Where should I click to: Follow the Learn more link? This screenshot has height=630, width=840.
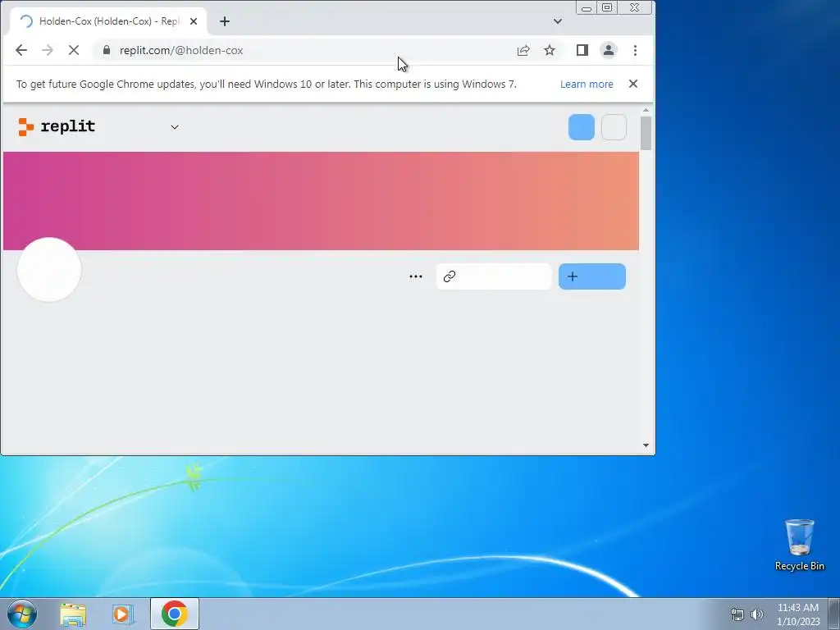point(587,84)
